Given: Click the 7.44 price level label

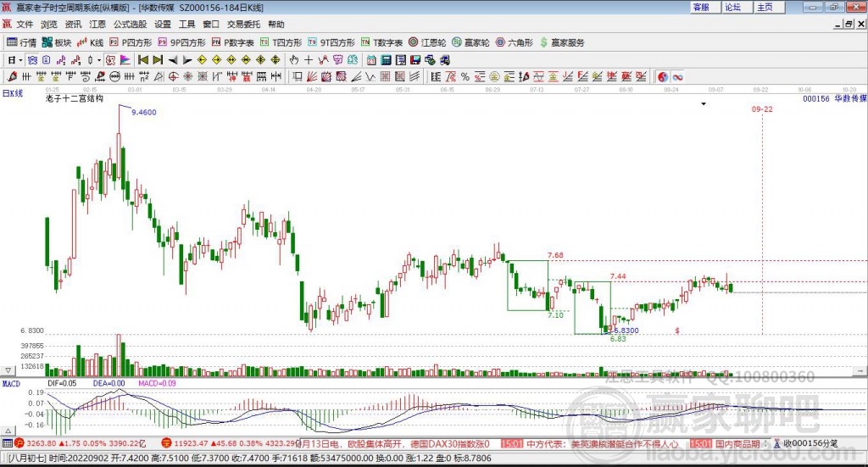Looking at the screenshot, I should point(618,276).
